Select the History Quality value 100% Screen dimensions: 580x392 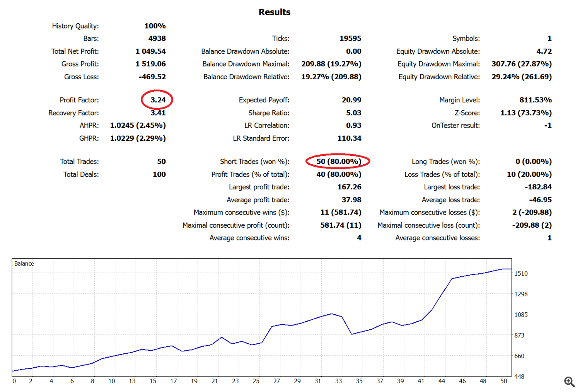coord(155,26)
